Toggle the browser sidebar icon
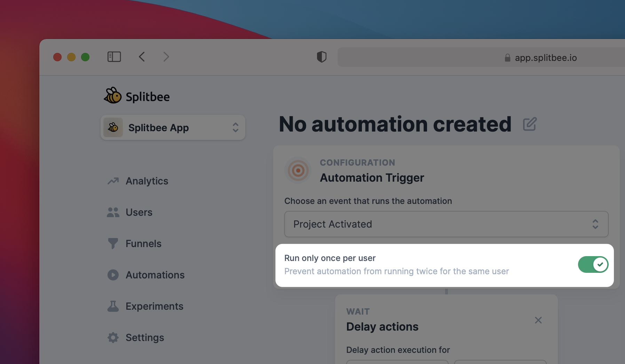 [114, 57]
